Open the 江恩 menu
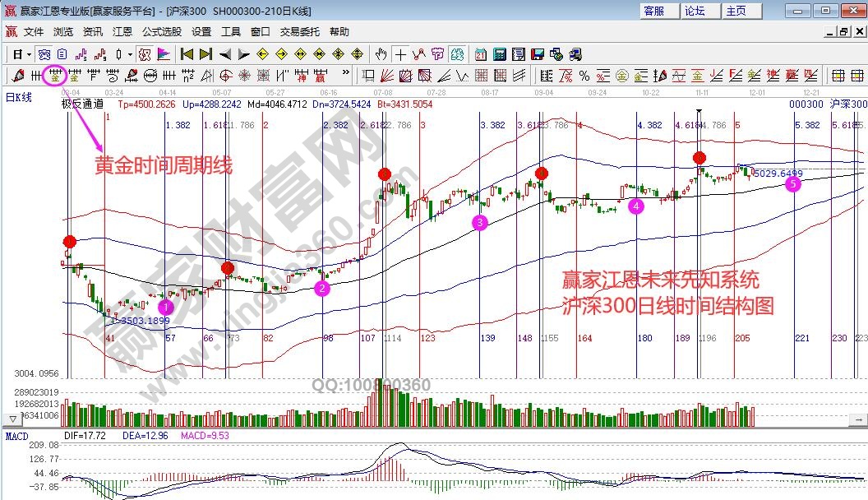Screen dimensions: 868x500 (x=122, y=31)
